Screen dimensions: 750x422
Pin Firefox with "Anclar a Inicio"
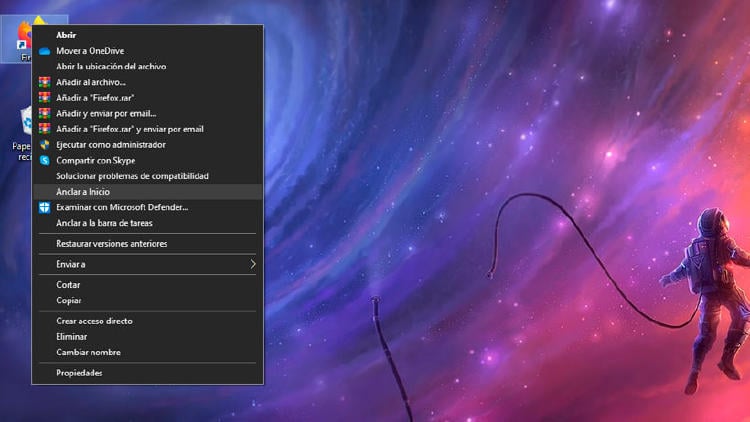[83, 191]
